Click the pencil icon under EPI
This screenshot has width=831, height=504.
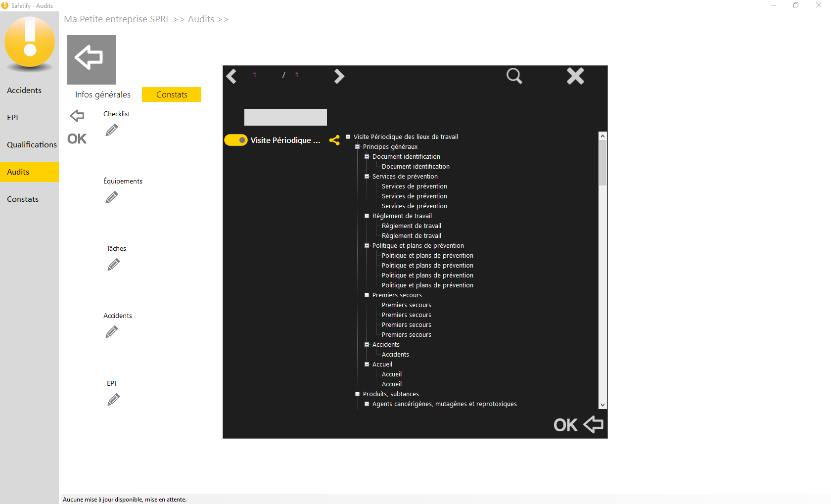click(113, 399)
